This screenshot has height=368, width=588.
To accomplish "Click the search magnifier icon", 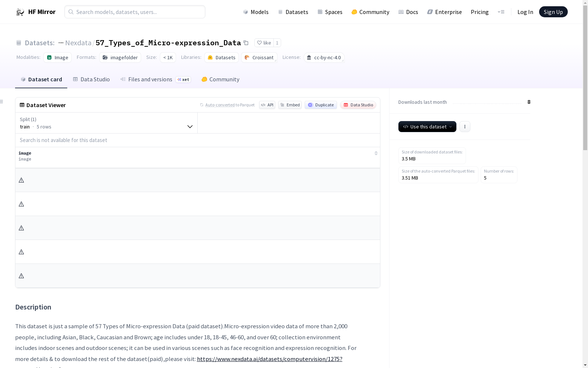I will pyautogui.click(x=71, y=12).
